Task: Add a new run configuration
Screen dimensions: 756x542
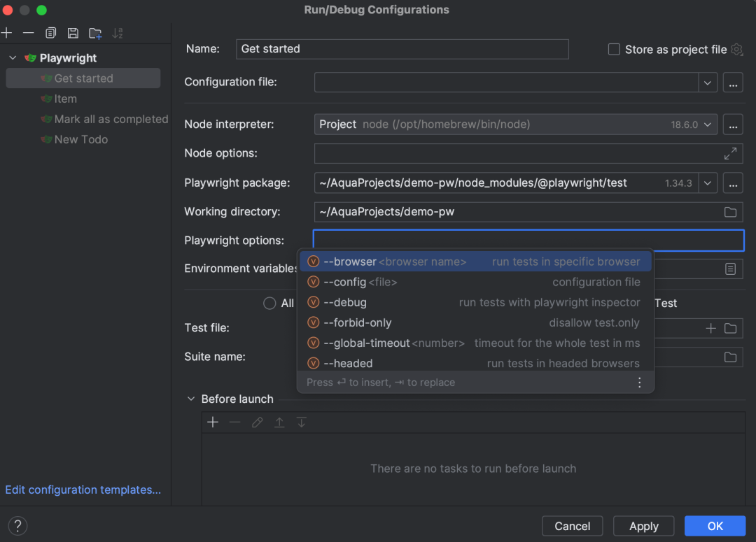Action: pyautogui.click(x=7, y=33)
